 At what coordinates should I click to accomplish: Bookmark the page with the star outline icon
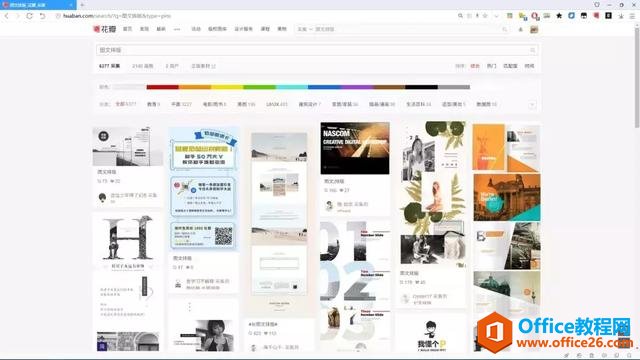485,16
